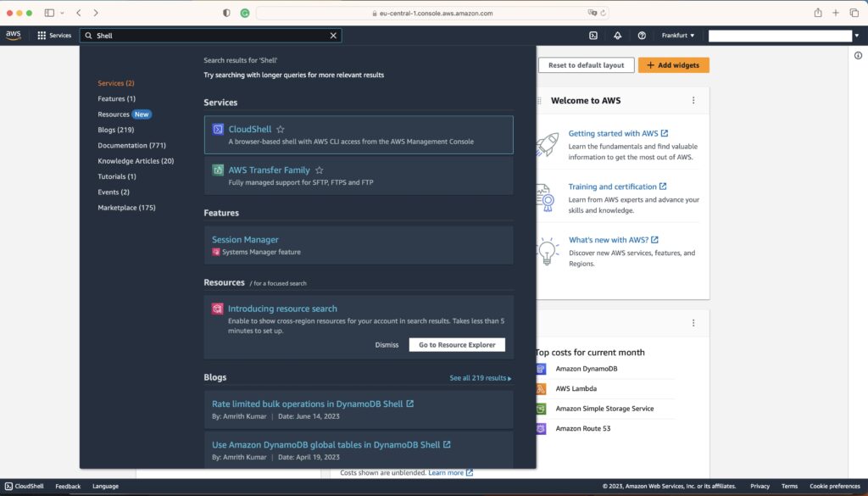
Task: Add widgets to the dashboard
Action: [x=673, y=64]
